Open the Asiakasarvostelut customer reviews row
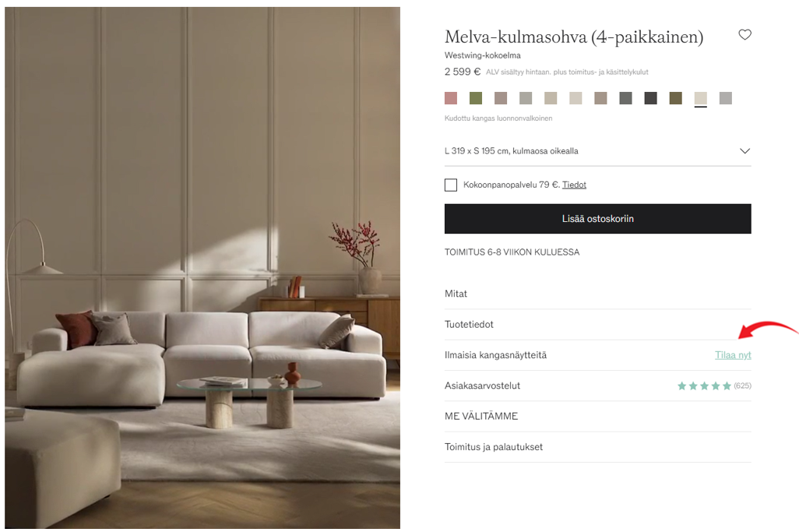The image size is (799, 532). [x=597, y=386]
